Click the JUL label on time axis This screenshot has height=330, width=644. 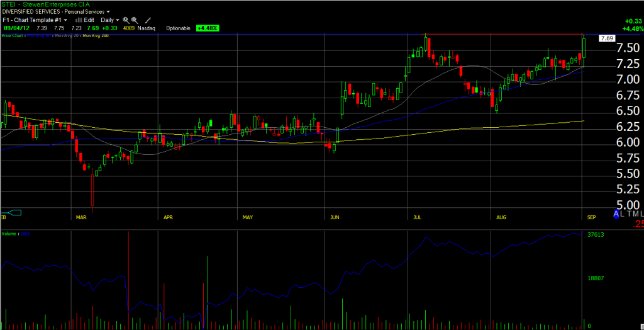[x=418, y=217]
